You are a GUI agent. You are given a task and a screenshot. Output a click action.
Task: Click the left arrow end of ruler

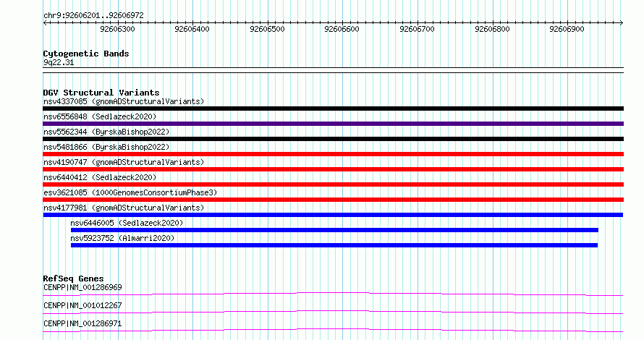tap(45, 23)
